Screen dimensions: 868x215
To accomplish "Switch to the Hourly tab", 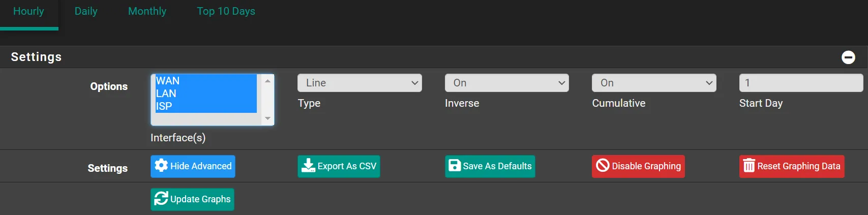I will 28,11.
